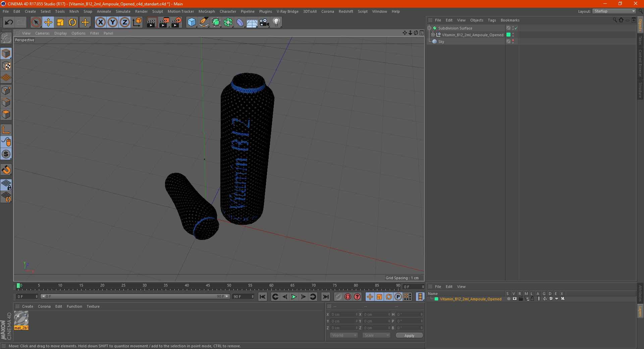
Task: Select the mat_2b1 material thumbnail
Action: [x=21, y=318]
